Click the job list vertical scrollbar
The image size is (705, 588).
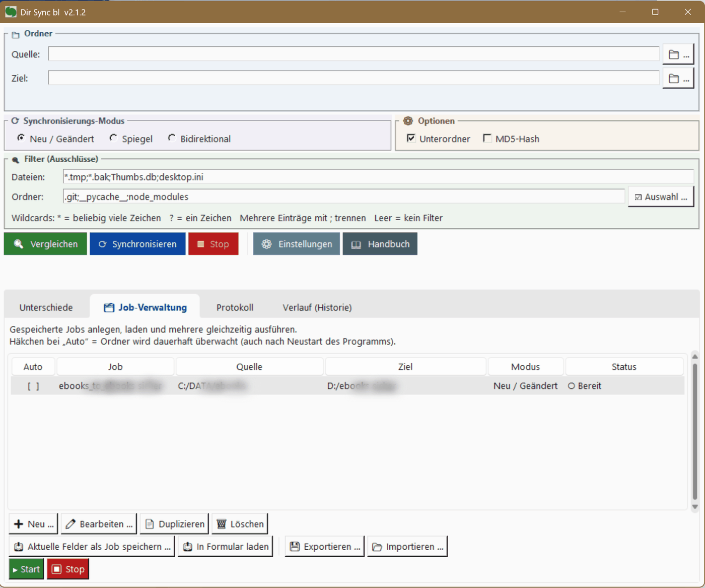(695, 431)
